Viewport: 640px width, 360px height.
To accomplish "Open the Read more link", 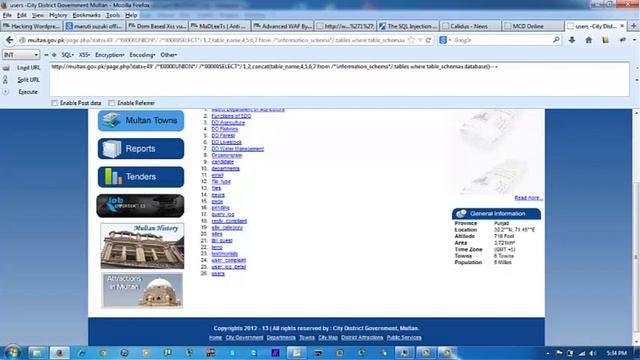I will (528, 198).
